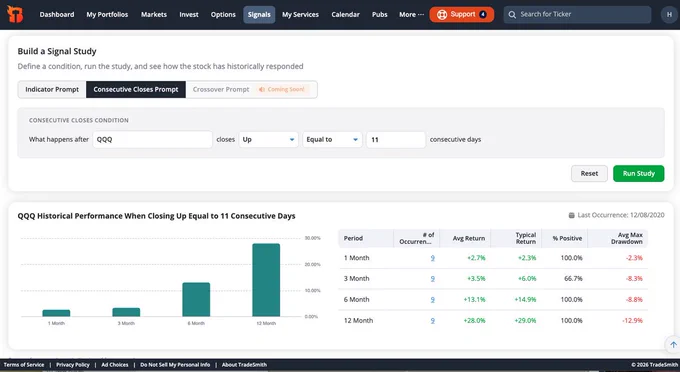Image resolution: width=680 pixels, height=372 pixels.
Task: Sort by # of Occurrences column
Action: click(x=416, y=238)
